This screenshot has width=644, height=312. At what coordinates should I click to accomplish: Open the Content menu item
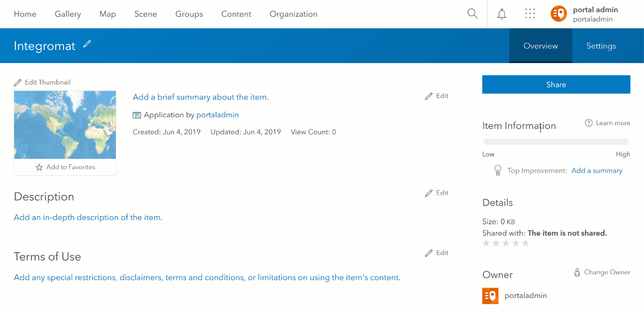(236, 14)
